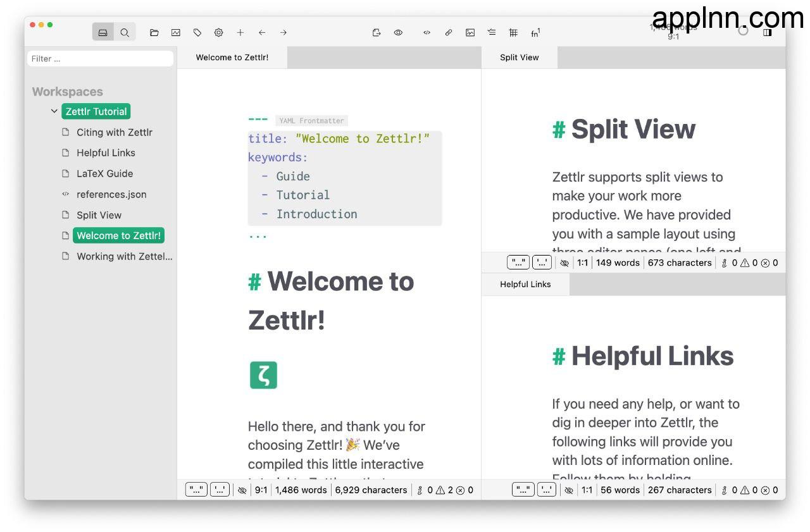
Task: Toggle crossed-eye icon in the 56 words status bar
Action: tap(569, 490)
